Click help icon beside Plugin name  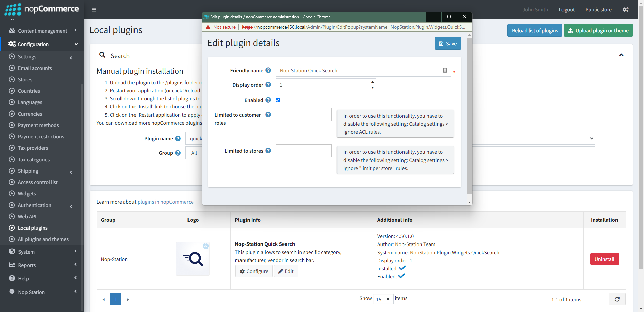tap(178, 139)
